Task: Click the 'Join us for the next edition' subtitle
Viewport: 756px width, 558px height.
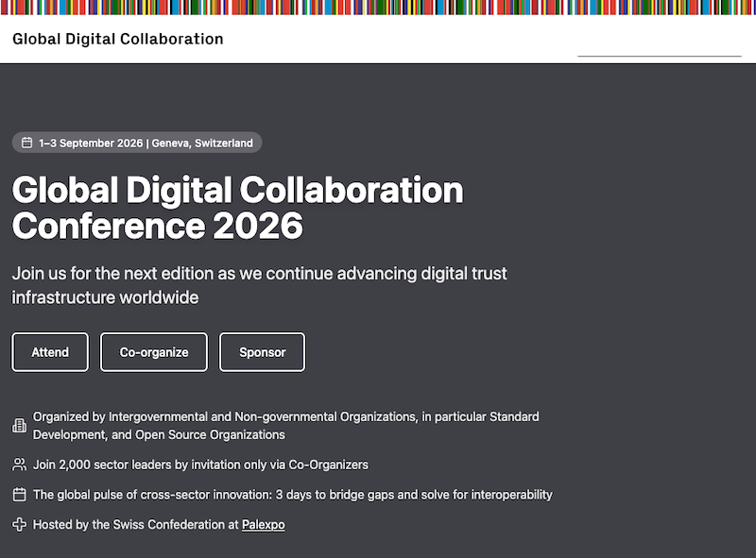Action: click(259, 285)
